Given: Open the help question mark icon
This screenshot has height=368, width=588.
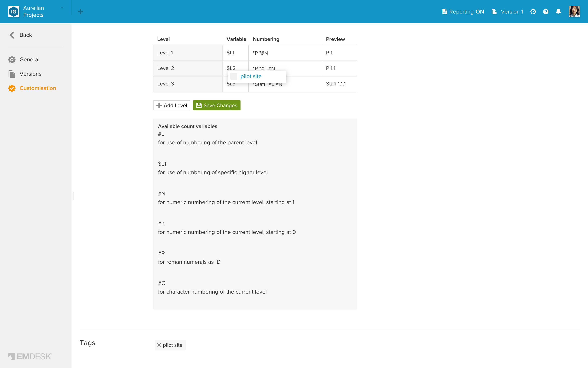Looking at the screenshot, I should 546,12.
